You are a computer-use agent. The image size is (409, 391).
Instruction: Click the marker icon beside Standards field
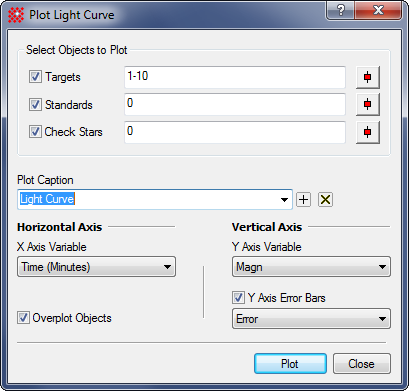(x=368, y=105)
